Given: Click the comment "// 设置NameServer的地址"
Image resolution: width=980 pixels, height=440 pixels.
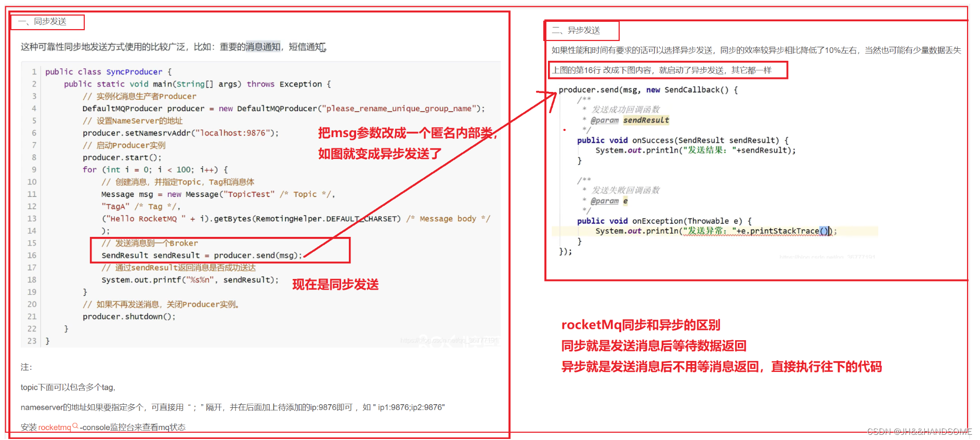Looking at the screenshot, I should tap(133, 121).
